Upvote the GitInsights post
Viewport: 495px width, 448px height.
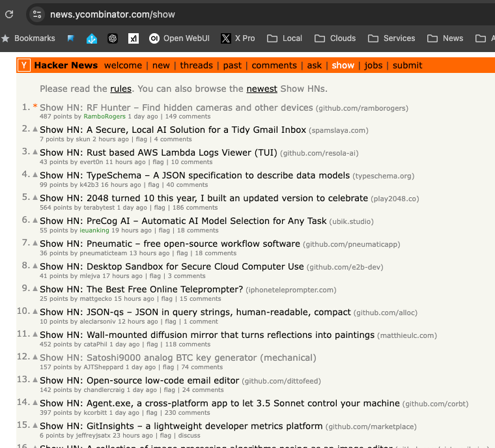click(x=35, y=426)
